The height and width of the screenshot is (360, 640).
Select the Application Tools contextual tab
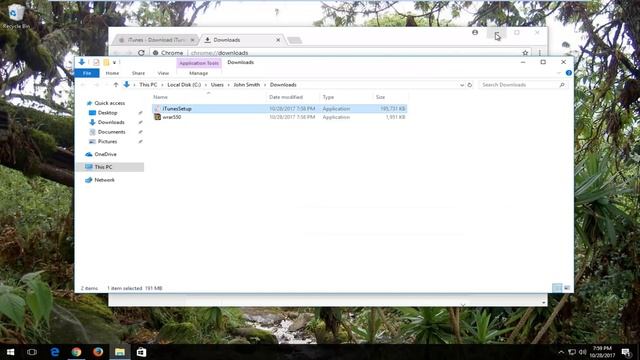[x=199, y=63]
